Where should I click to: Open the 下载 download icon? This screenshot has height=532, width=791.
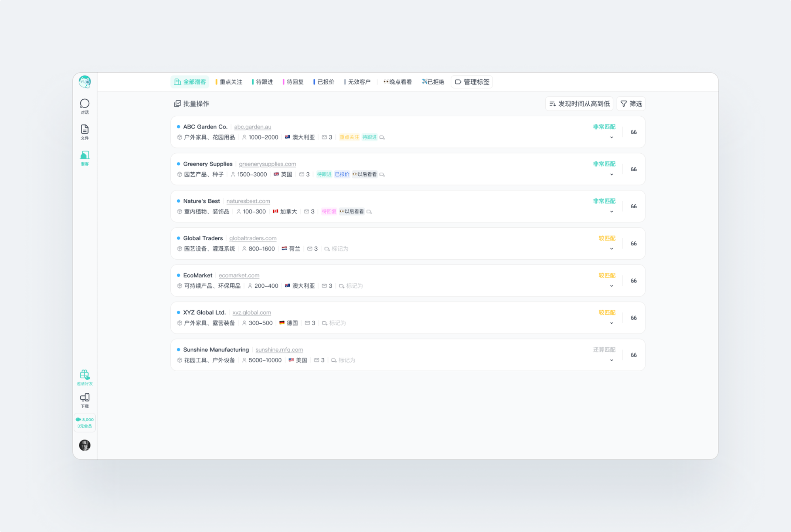coord(85,400)
